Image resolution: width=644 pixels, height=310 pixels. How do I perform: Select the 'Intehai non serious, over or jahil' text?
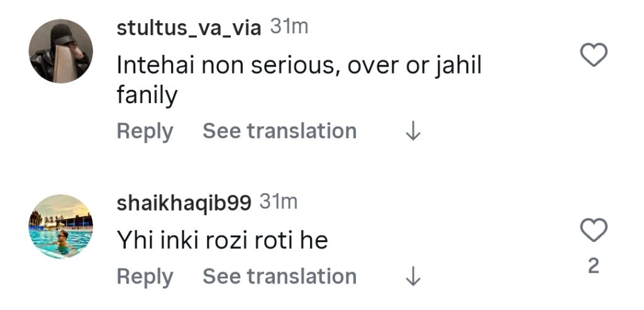299,67
